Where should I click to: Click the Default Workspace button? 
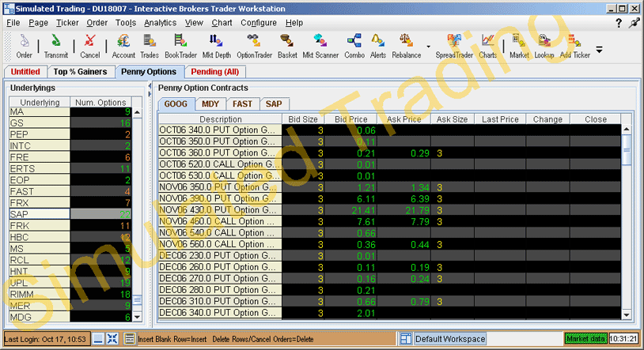(x=450, y=339)
